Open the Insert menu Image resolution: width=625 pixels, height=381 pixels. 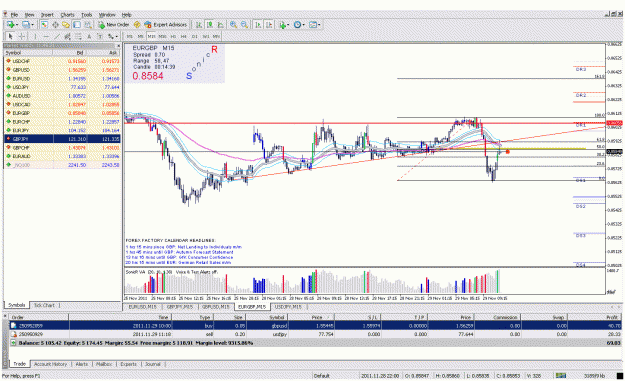47,15
